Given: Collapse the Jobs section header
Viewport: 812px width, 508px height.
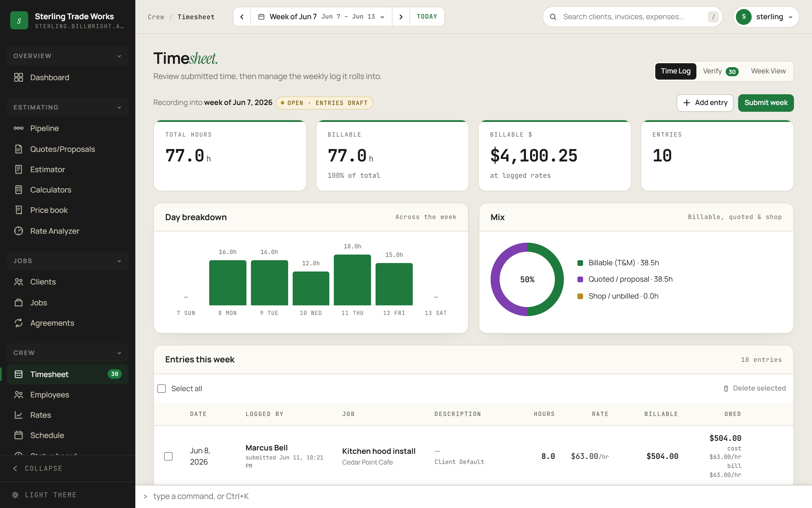Looking at the screenshot, I should pyautogui.click(x=67, y=261).
